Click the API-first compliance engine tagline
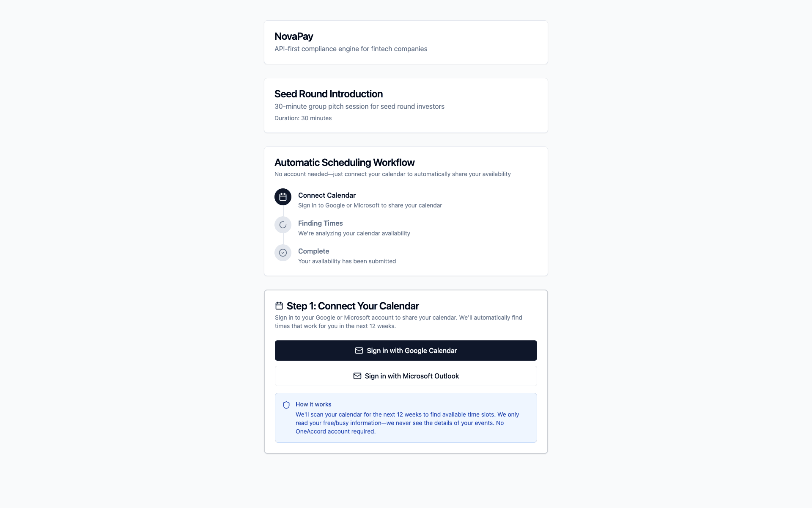The height and width of the screenshot is (508, 812). [x=351, y=49]
